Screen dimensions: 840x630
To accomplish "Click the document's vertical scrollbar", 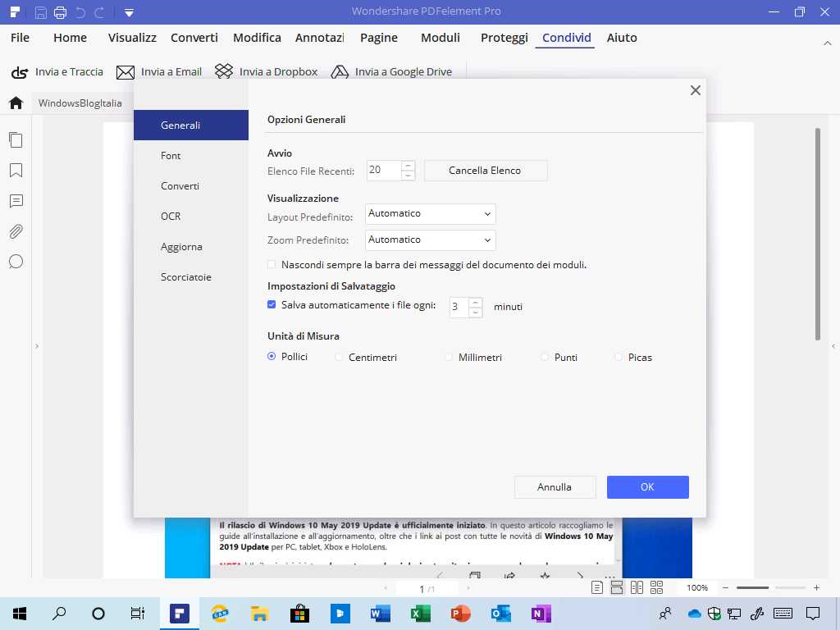I will tap(818, 234).
